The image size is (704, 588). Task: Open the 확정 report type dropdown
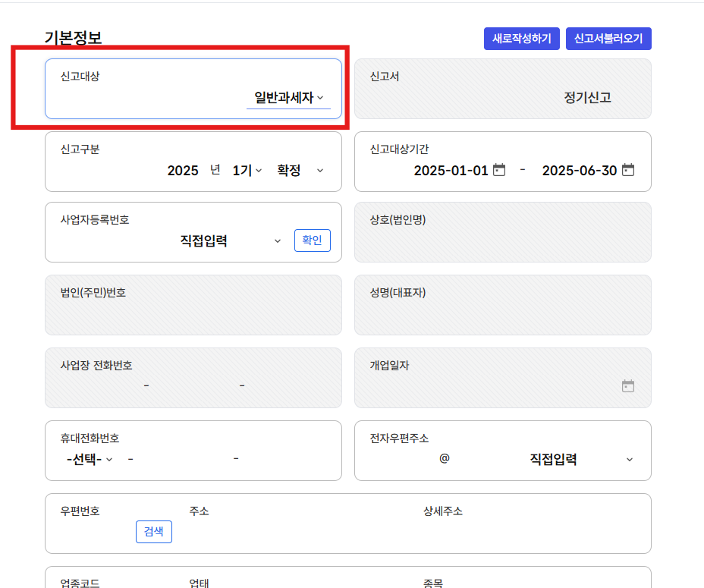(x=300, y=171)
